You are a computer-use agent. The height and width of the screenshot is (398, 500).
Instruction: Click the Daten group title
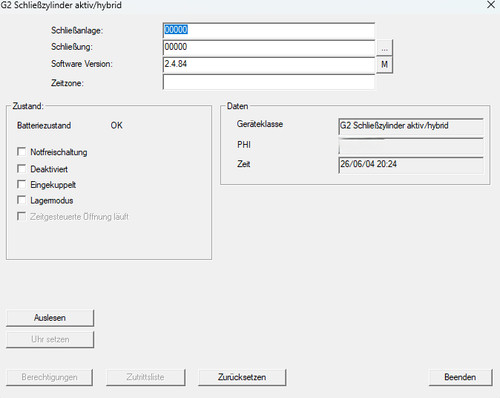[x=237, y=106]
